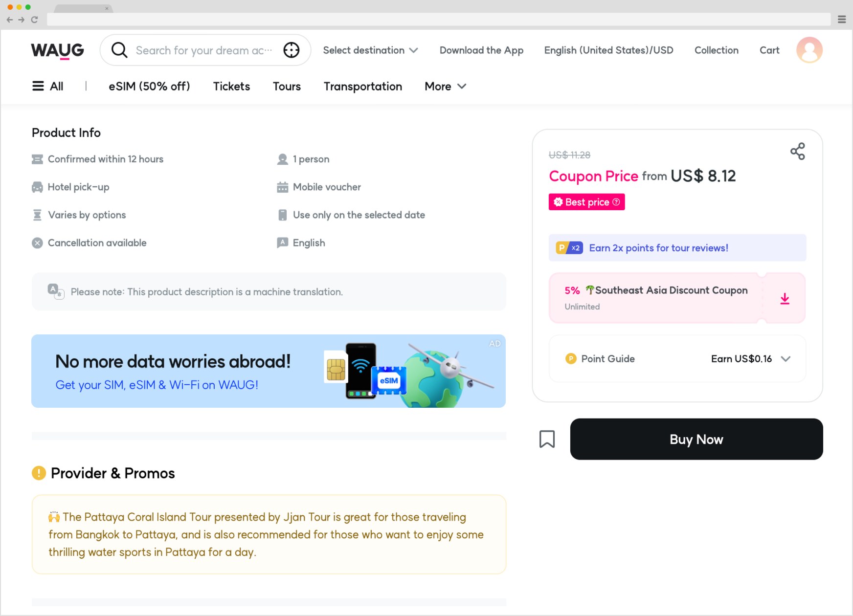
Task: Click the WAUG logo
Action: (57, 50)
